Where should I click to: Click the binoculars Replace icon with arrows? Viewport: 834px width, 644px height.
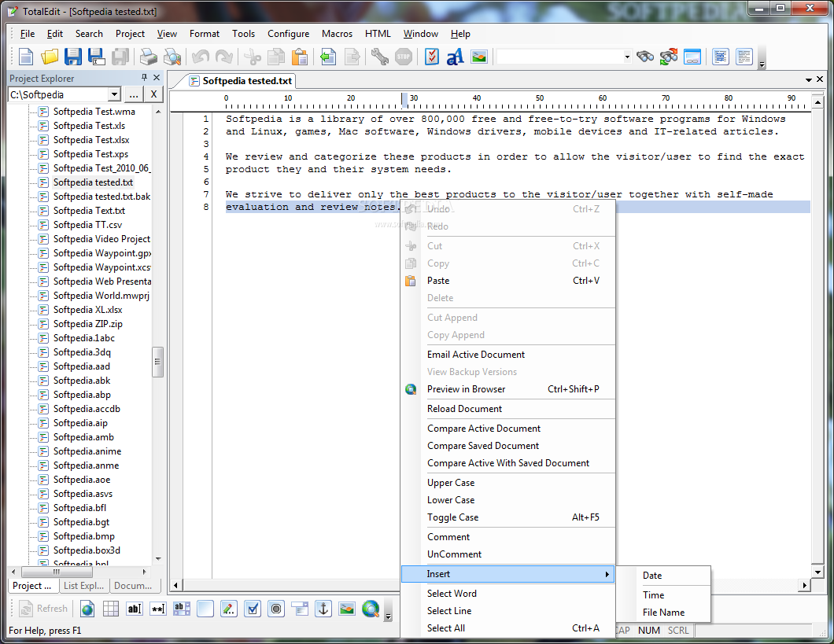(669, 57)
